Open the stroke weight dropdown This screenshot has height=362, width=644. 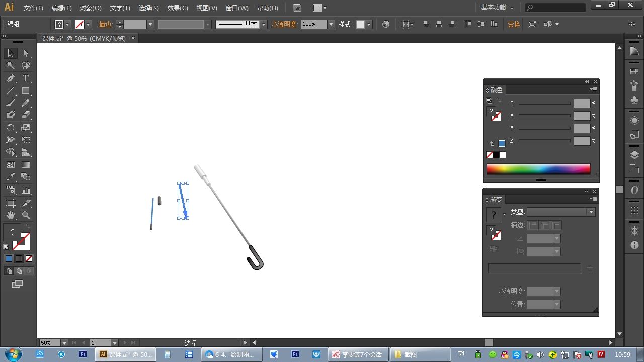150,24
